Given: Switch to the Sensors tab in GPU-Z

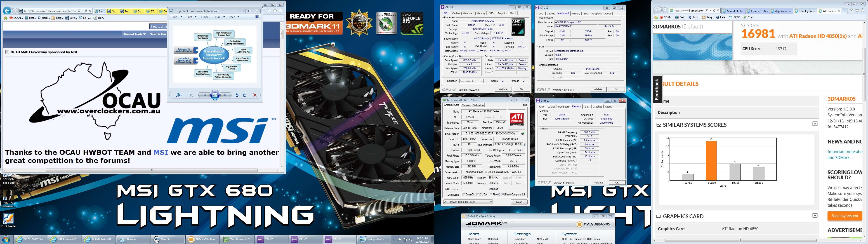Looking at the screenshot, I should pyautogui.click(x=466, y=105).
